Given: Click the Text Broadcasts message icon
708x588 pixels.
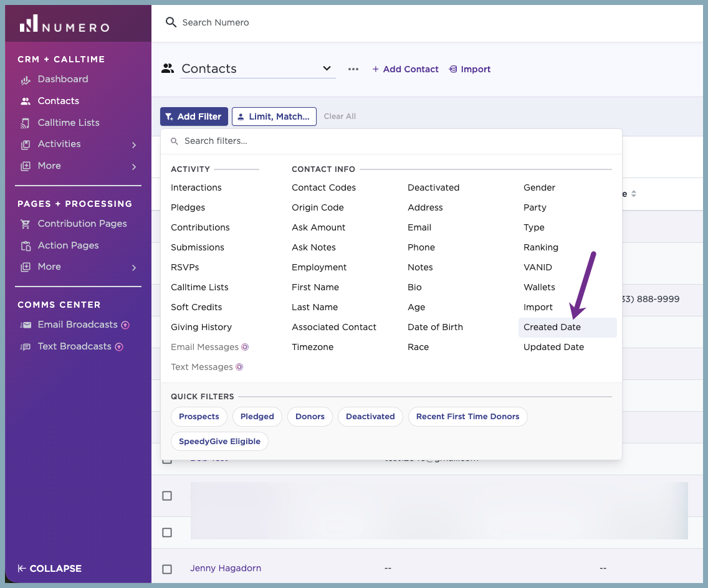Looking at the screenshot, I should pos(26,346).
